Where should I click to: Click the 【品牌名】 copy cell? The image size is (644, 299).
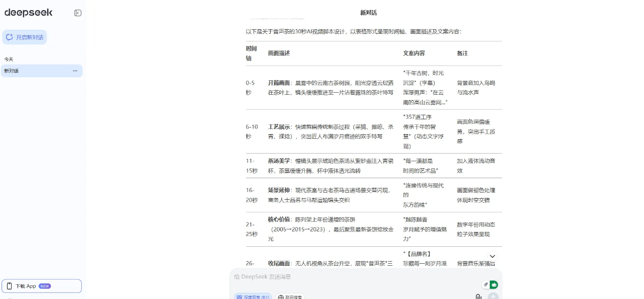click(x=425, y=259)
